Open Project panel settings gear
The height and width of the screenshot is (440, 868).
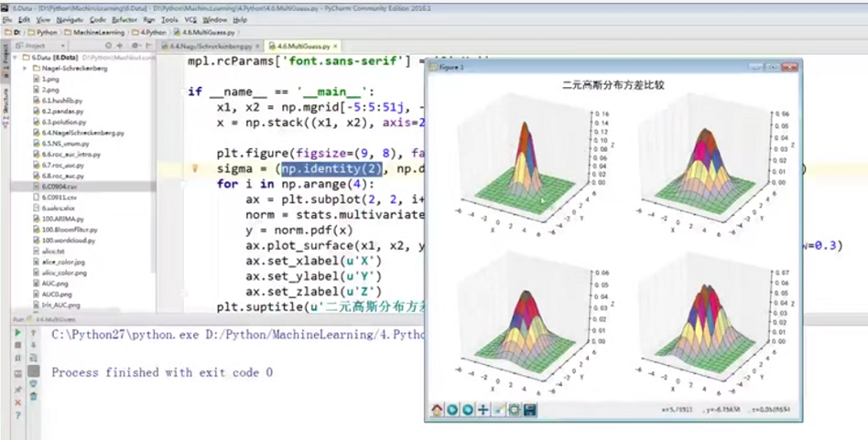[x=135, y=46]
